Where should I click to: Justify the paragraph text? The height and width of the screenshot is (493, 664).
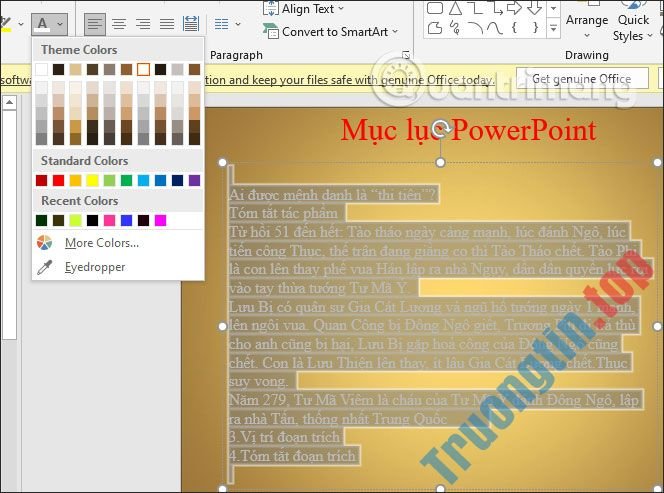[x=167, y=24]
